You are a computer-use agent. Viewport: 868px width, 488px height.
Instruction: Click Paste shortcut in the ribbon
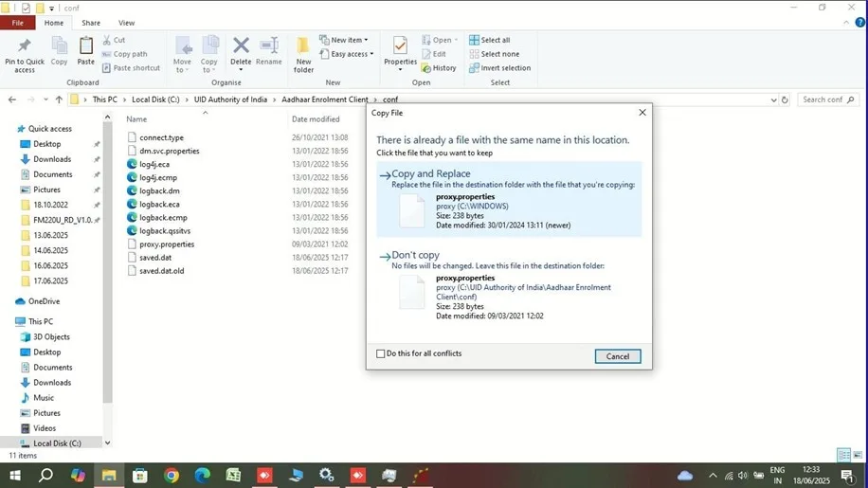point(131,68)
